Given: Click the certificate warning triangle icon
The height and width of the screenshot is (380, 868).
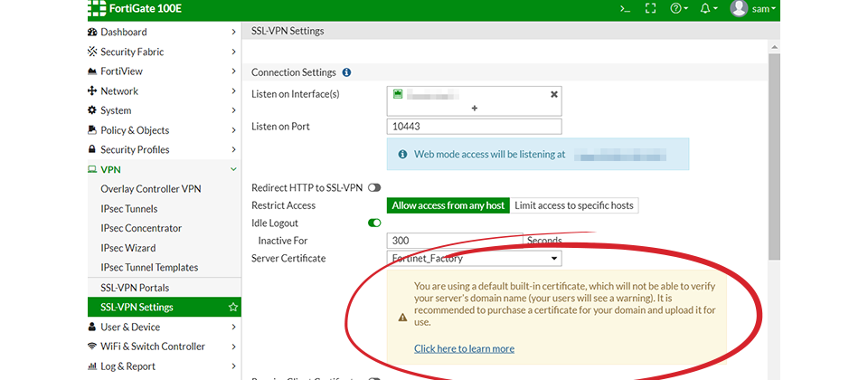Looking at the screenshot, I should point(402,318).
